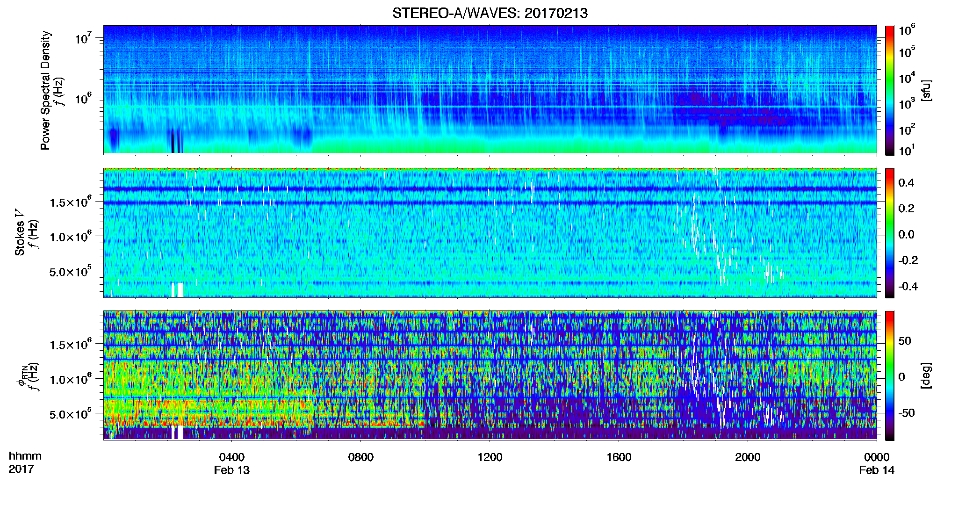Click the 1200 time axis tick label

(490, 457)
